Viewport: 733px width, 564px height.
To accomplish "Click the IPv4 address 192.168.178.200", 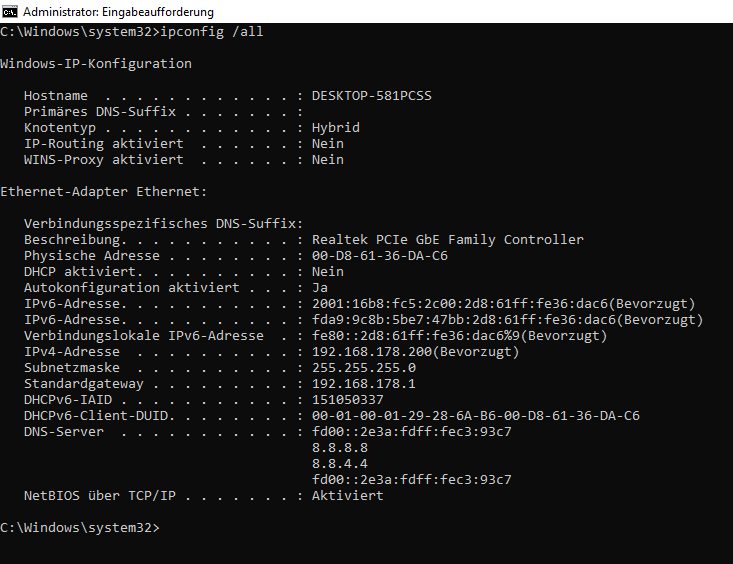I will pyautogui.click(x=415, y=352).
